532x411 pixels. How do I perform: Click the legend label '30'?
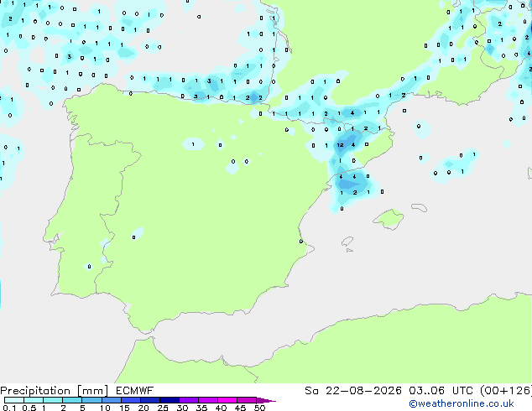(182, 408)
